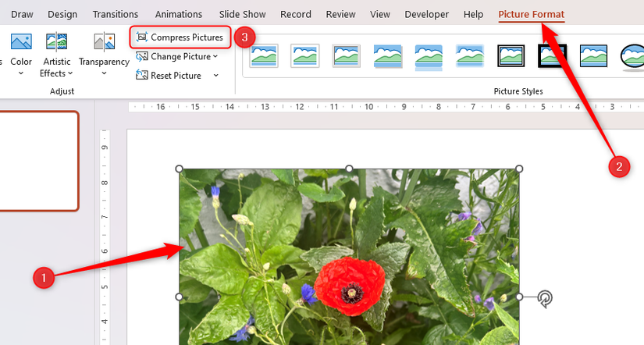Expand the Color dropdown arrow
This screenshot has width=644, height=345.
coord(21,73)
